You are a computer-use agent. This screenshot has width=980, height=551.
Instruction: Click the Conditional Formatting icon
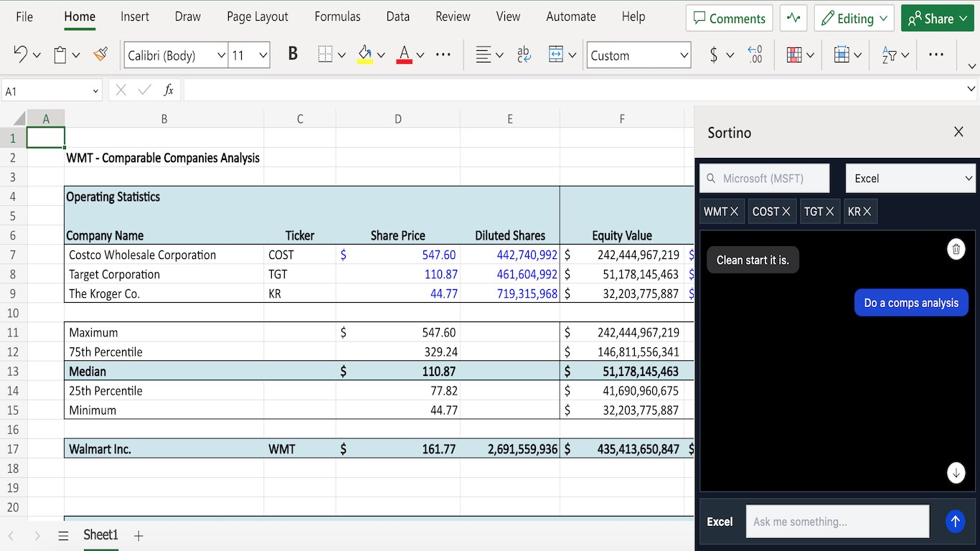pos(793,55)
